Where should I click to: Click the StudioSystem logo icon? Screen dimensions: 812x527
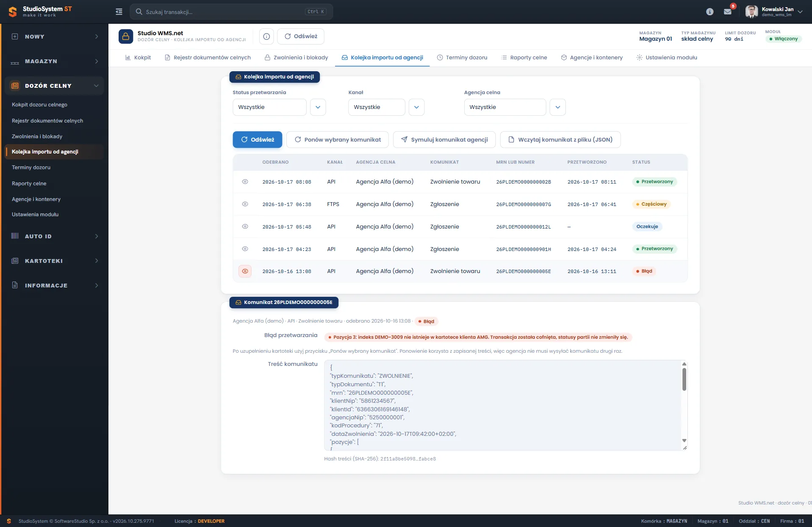pyautogui.click(x=13, y=12)
